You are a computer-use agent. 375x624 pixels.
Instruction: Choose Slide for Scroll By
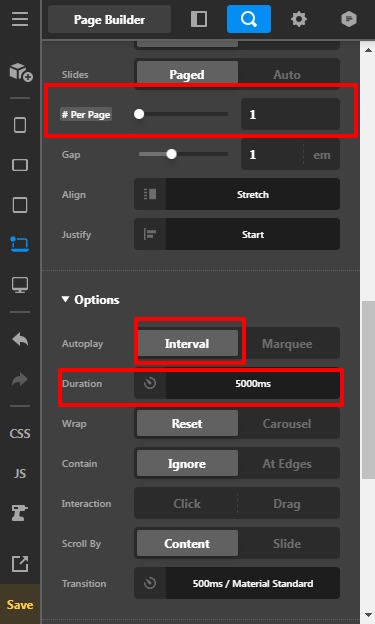pyautogui.click(x=289, y=544)
